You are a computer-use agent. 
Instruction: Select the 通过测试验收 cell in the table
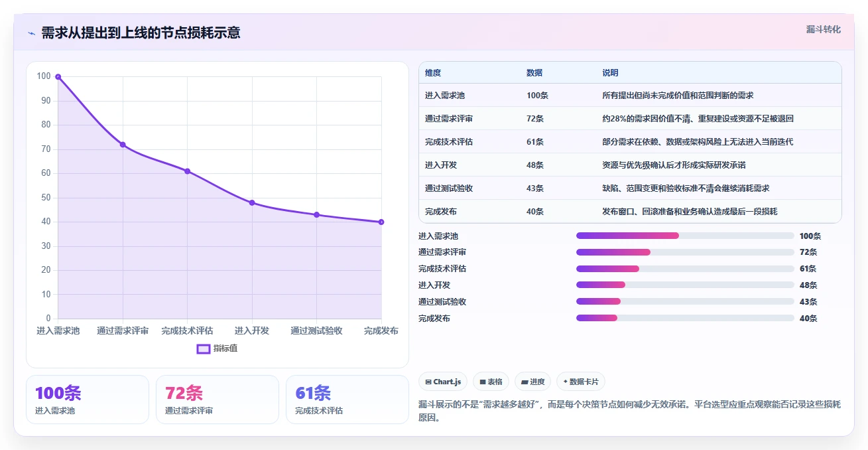coord(449,188)
